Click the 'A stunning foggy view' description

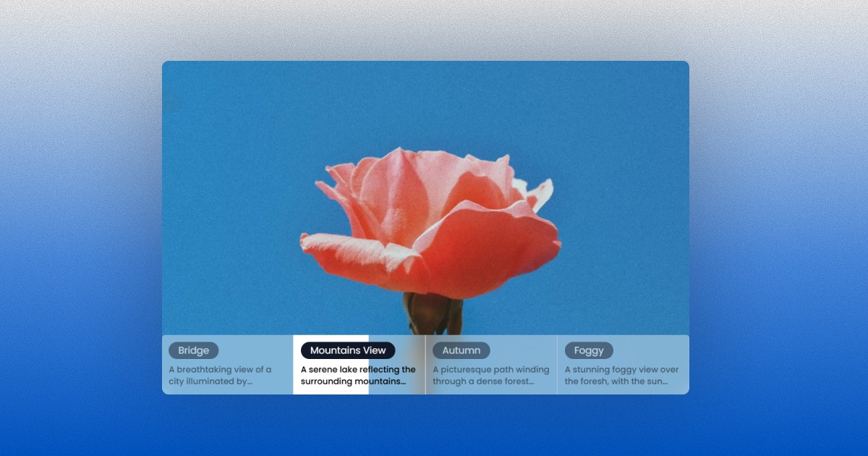621,375
